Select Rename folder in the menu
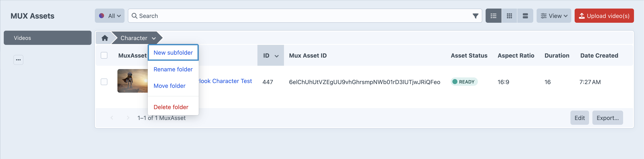 (x=173, y=69)
